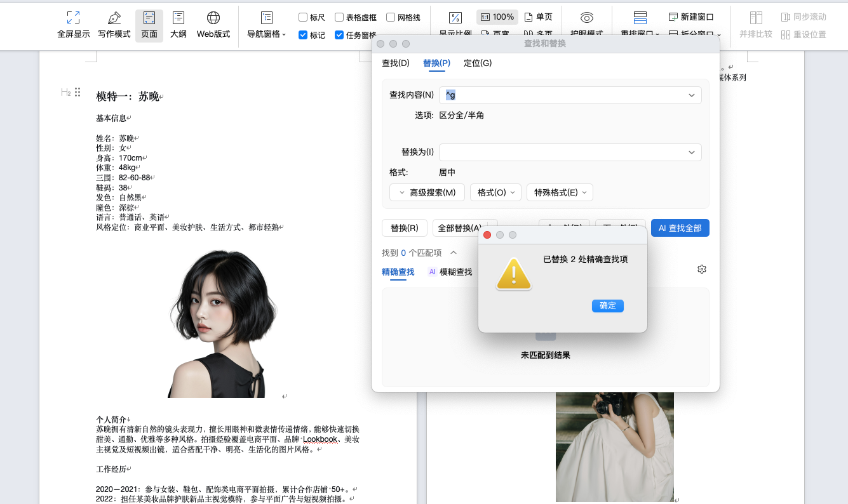Expand the advanced search (高级搜索) options
The height and width of the screenshot is (504, 848).
point(427,192)
